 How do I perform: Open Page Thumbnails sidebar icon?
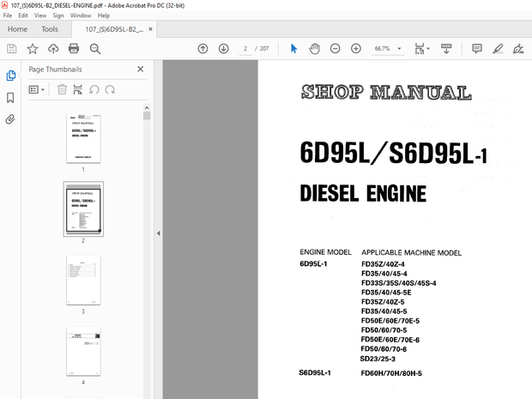(x=10, y=76)
